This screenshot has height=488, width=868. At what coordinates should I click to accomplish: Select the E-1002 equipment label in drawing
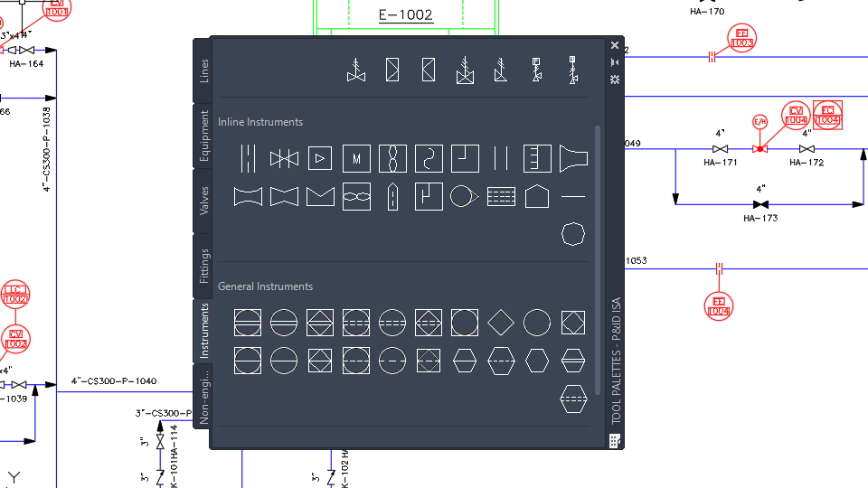click(x=406, y=15)
